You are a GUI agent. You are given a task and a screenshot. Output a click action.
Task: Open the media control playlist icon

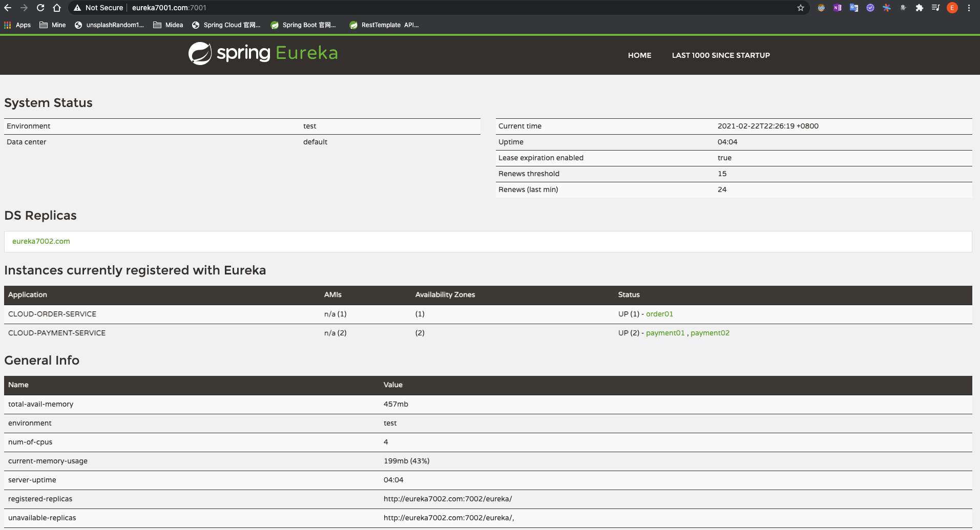[x=935, y=8]
